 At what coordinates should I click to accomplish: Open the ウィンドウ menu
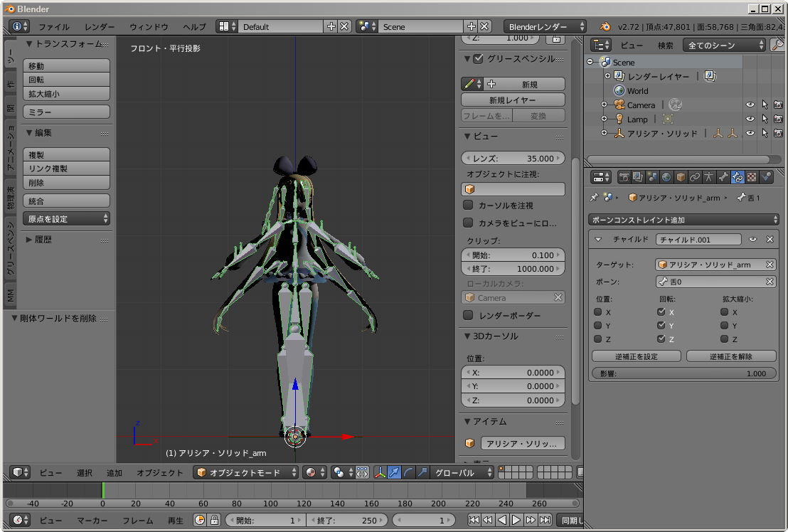pos(148,26)
